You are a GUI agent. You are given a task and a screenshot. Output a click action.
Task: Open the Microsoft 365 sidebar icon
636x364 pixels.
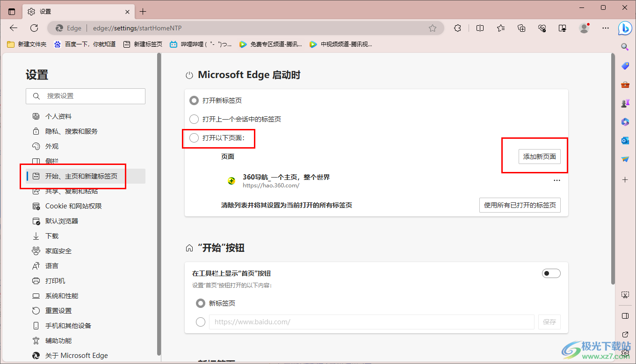coord(625,122)
